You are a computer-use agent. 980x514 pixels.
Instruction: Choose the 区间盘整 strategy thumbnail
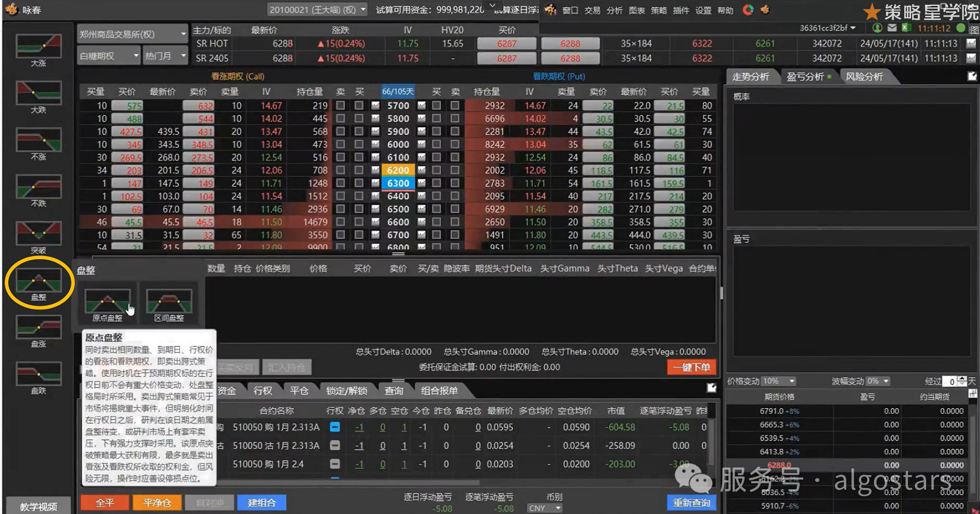[x=169, y=302]
